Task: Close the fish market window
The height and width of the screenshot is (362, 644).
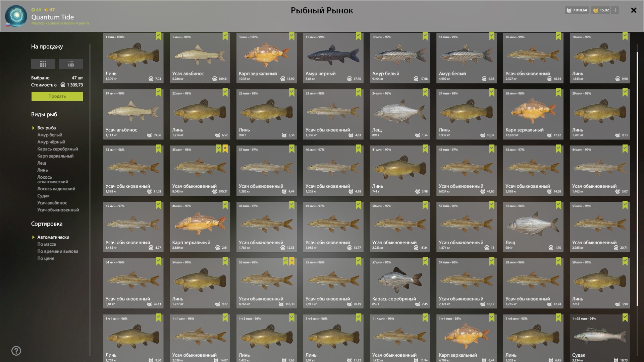Action: [x=634, y=10]
